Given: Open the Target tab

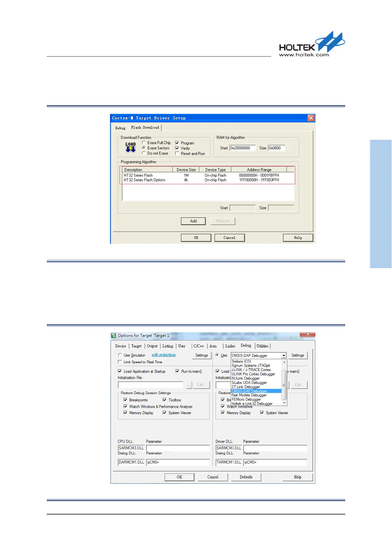Looking at the screenshot, I should 136,346.
